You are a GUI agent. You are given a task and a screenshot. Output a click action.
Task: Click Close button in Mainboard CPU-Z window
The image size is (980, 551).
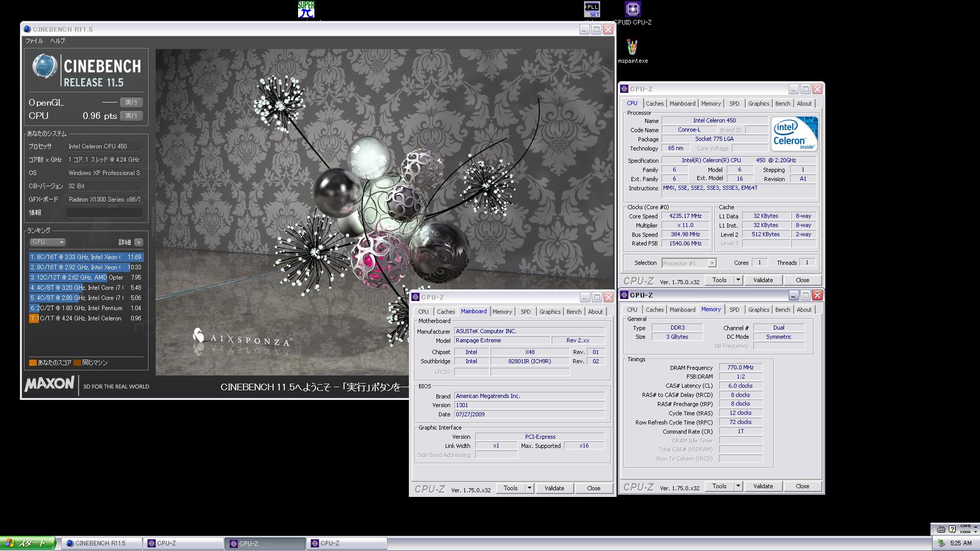tap(594, 488)
